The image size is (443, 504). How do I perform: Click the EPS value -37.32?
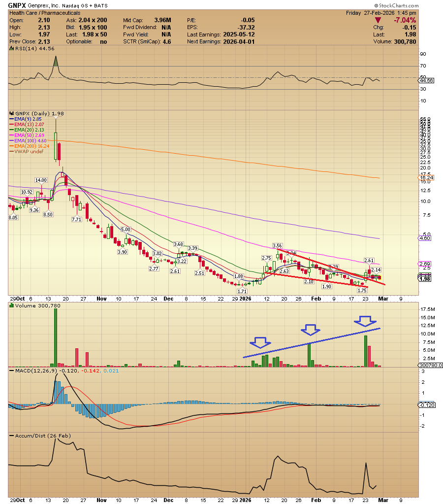246,27
